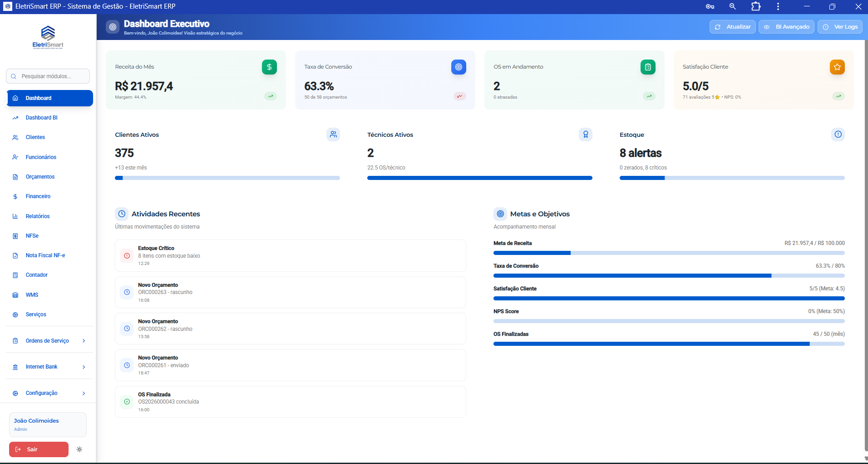Open the three-dot browser menu
Image resolution: width=868 pixels, height=464 pixels.
(778, 6)
